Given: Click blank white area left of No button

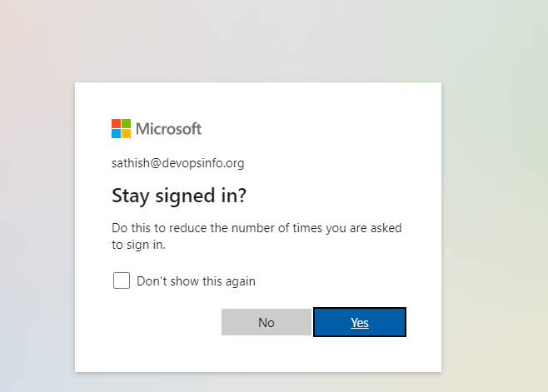Looking at the screenshot, I should pyautogui.click(x=158, y=322).
